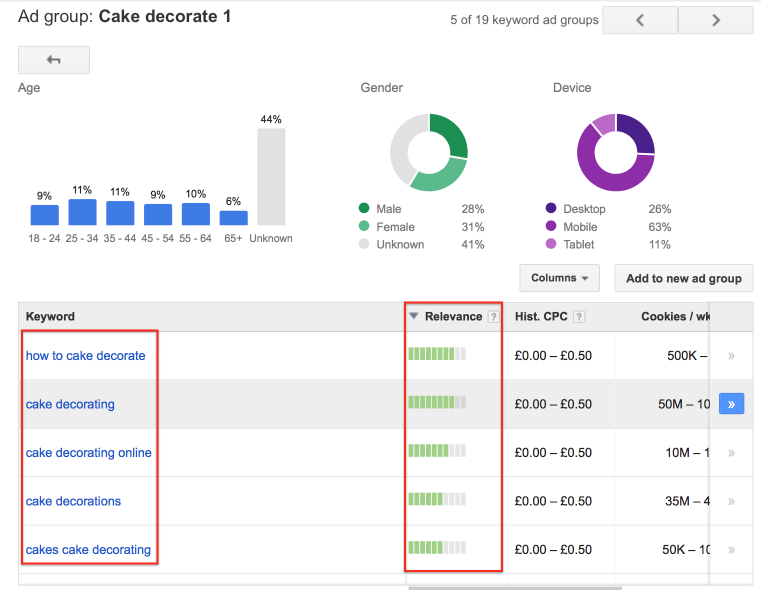
Task: Open the 'cakes cake decorating' keyword link
Action: pos(88,550)
